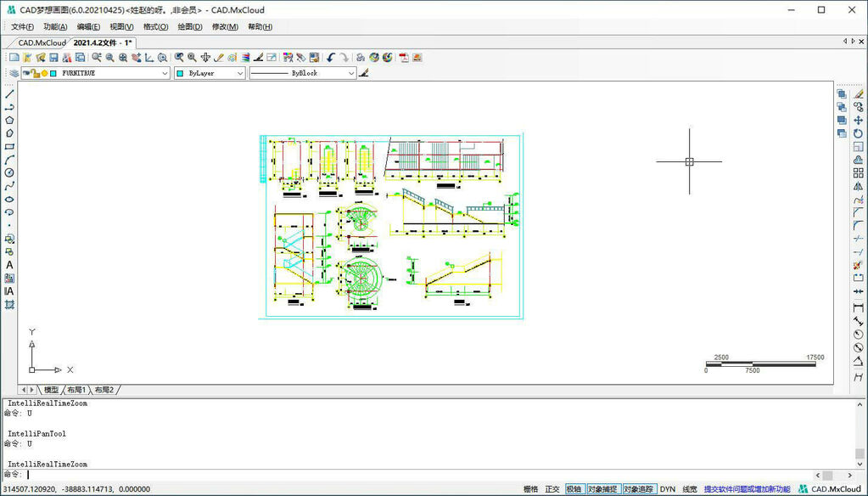Activate the Pan hand tool icon
868x496 pixels.
click(x=205, y=58)
